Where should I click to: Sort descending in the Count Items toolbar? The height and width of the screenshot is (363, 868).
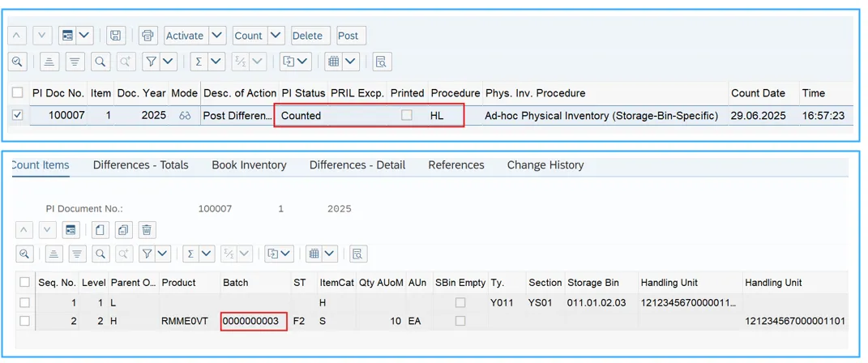pos(77,254)
